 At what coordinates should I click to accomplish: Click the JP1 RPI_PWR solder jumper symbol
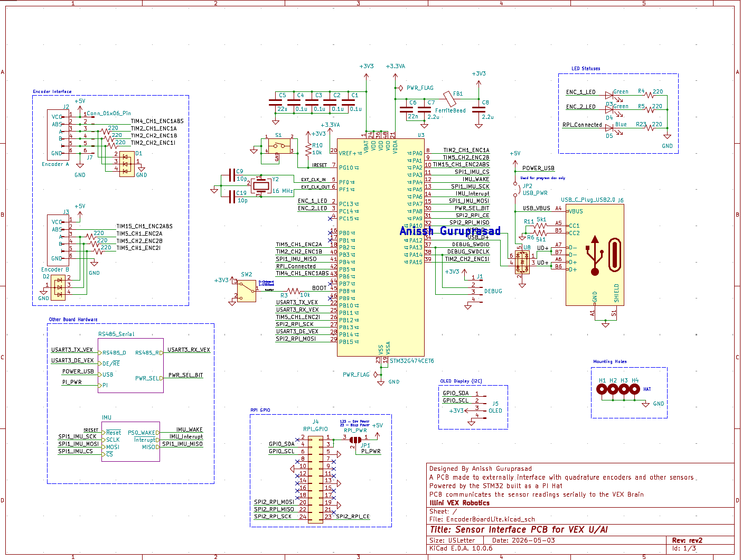(355, 440)
